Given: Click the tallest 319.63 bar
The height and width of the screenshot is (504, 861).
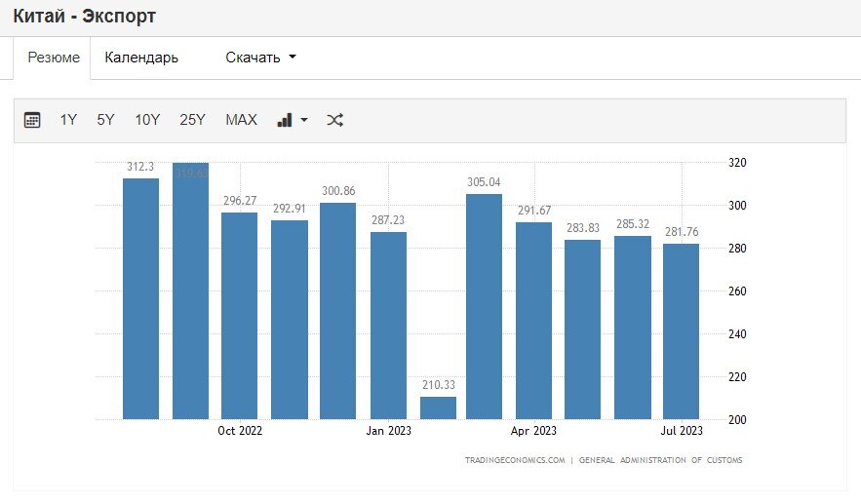Looking at the screenshot, I should [190, 291].
